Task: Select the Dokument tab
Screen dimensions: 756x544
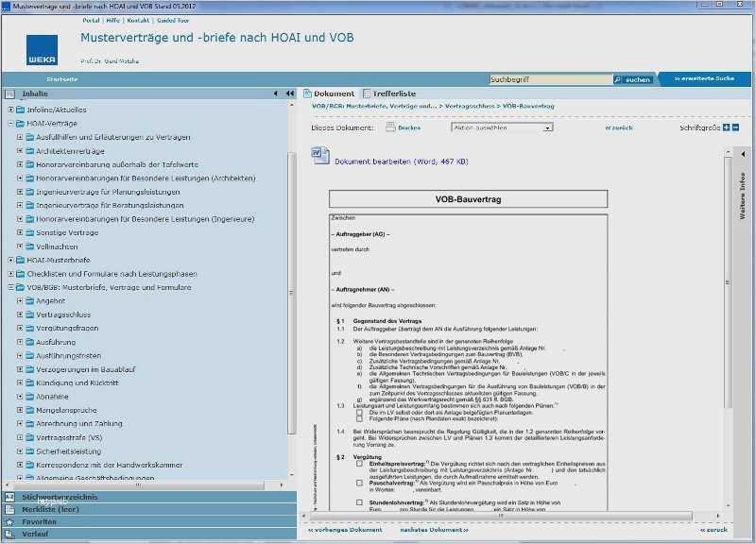Action: point(329,93)
